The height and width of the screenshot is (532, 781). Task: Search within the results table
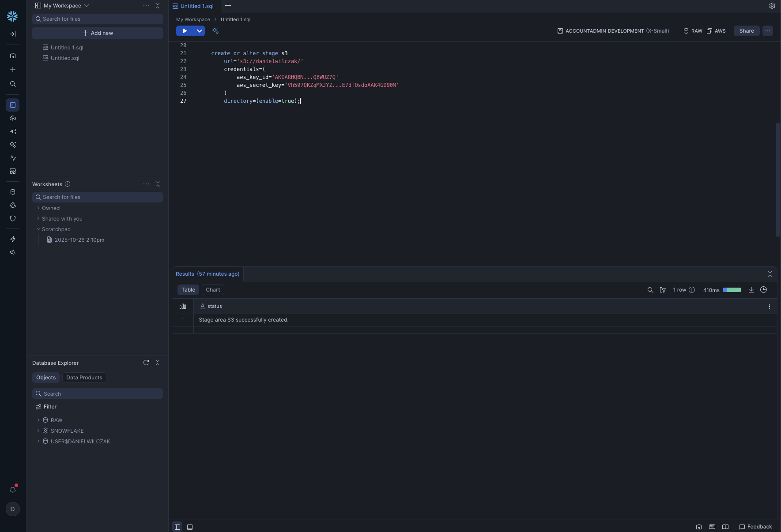(x=650, y=290)
